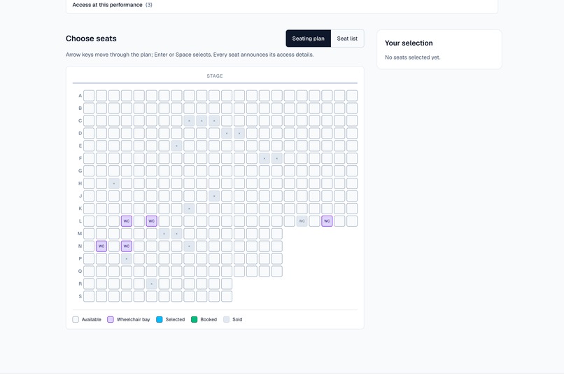Image resolution: width=564 pixels, height=392 pixels.
Task: Click the purple Wheelchair bay legend swatch
Action: [111, 320]
